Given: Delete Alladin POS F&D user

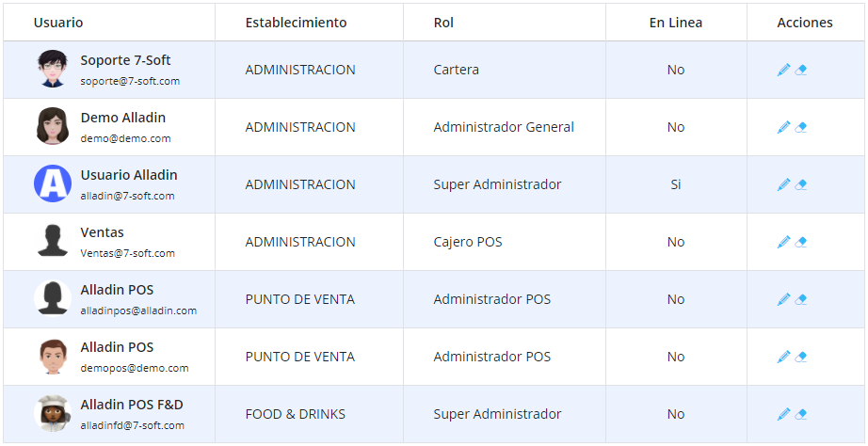Looking at the screenshot, I should (801, 414).
